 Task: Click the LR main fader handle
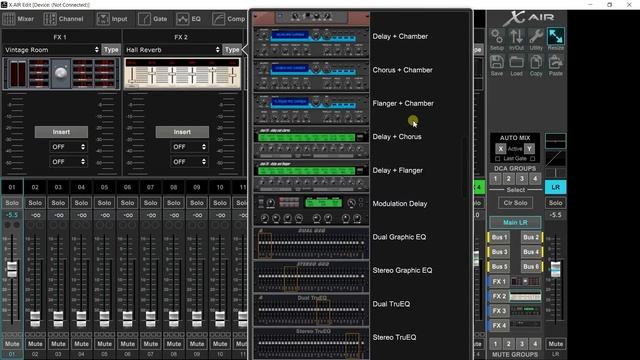click(556, 269)
